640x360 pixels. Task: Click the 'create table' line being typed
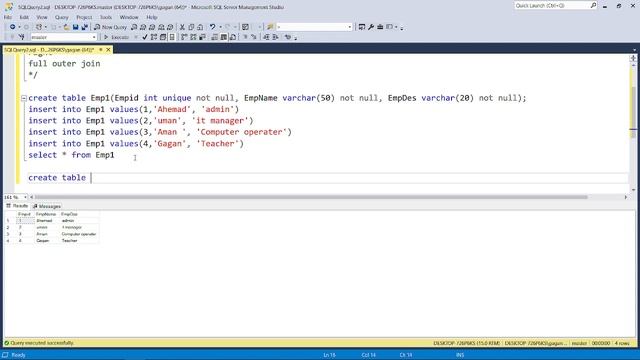57,178
